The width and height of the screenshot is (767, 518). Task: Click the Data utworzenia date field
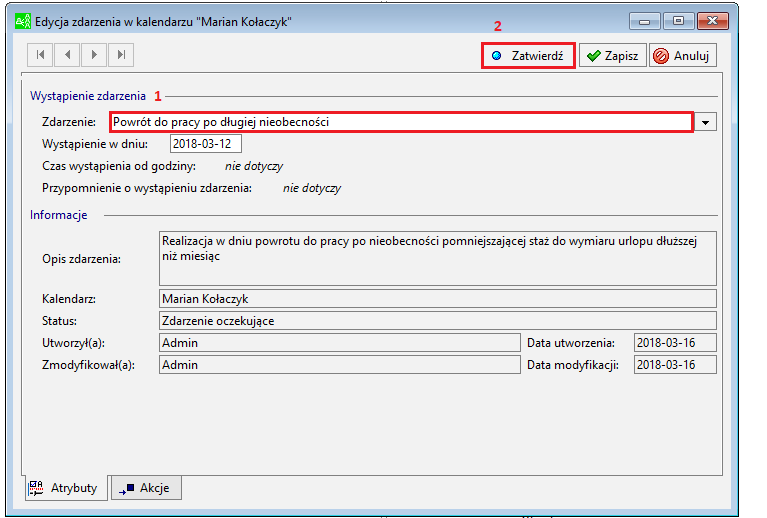(676, 342)
